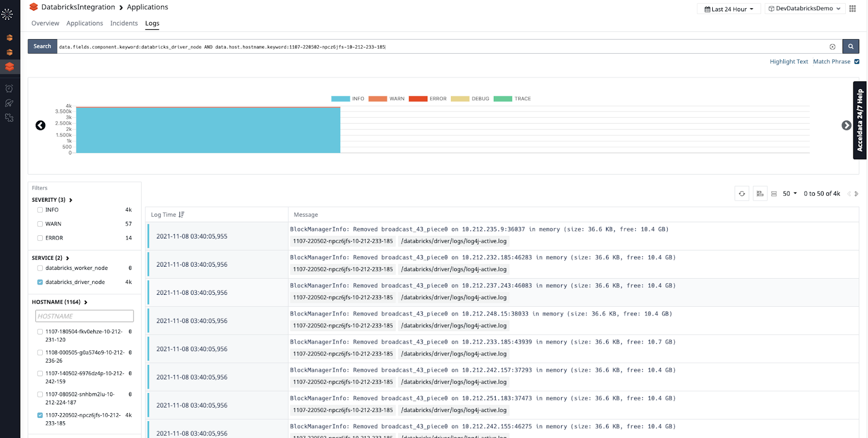Toggle the Match Phrase checkbox
Viewport: 868px width, 438px height.
[x=857, y=61]
